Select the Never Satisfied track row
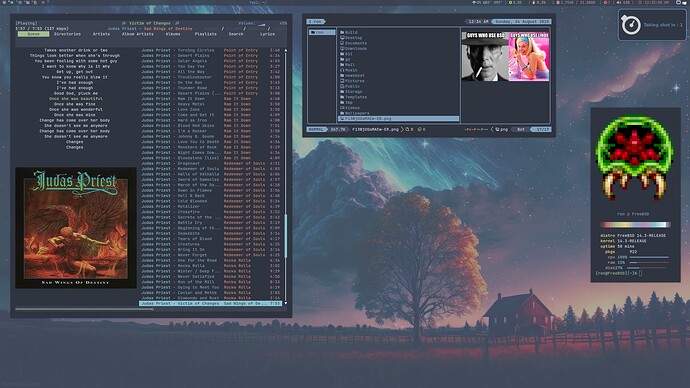 [x=211, y=276]
